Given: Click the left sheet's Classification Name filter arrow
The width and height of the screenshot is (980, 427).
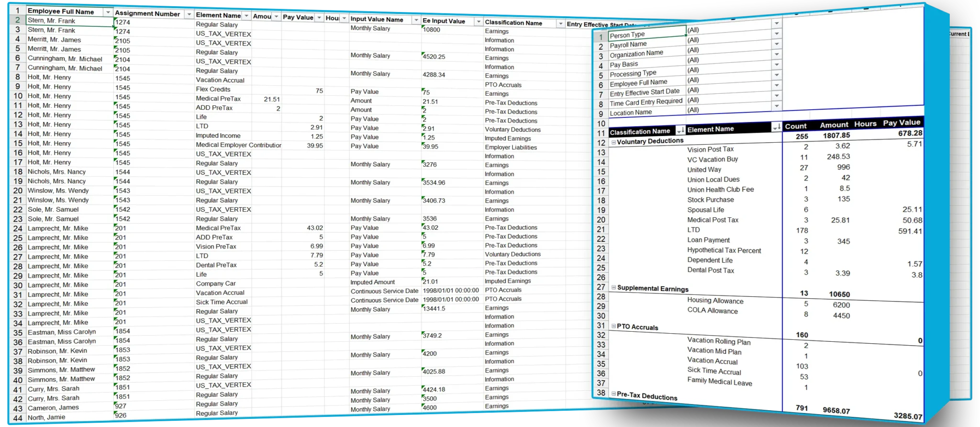Looking at the screenshot, I should (560, 23).
